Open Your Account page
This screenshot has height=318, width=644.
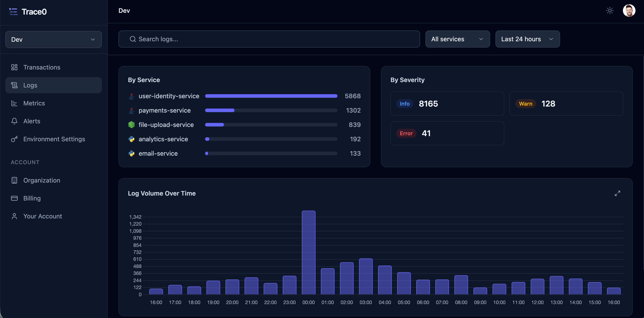pos(53,216)
